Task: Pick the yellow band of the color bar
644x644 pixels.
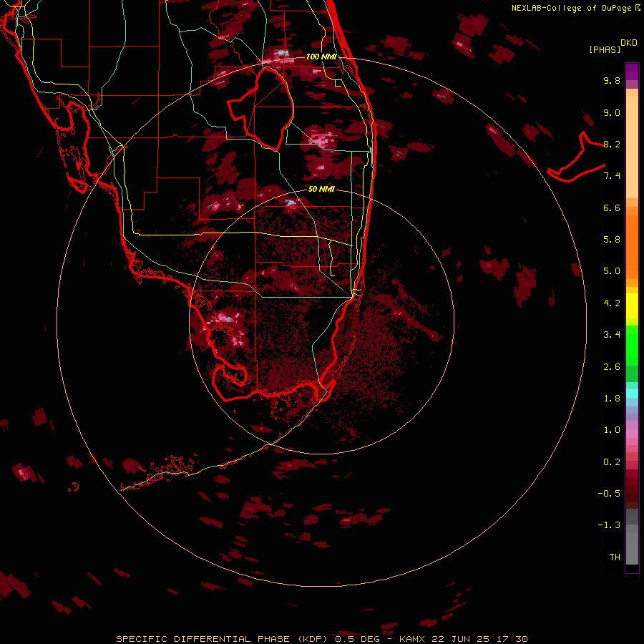Action: pyautogui.click(x=632, y=306)
